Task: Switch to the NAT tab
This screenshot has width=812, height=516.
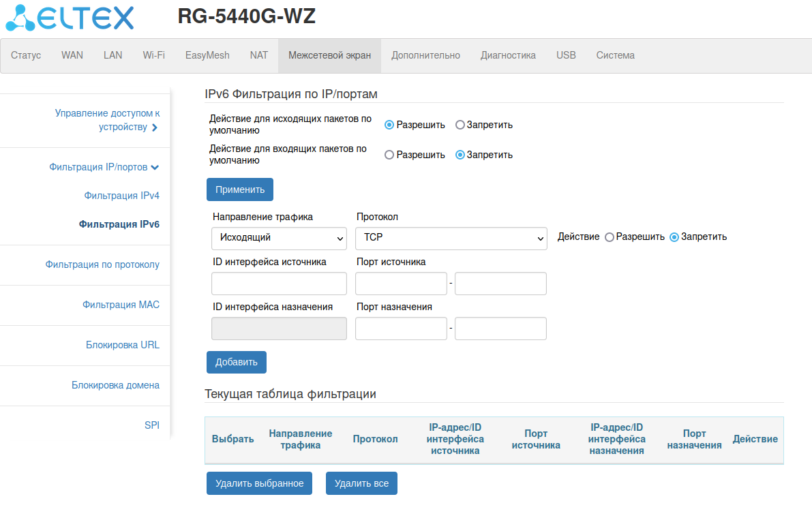Action: pos(259,55)
